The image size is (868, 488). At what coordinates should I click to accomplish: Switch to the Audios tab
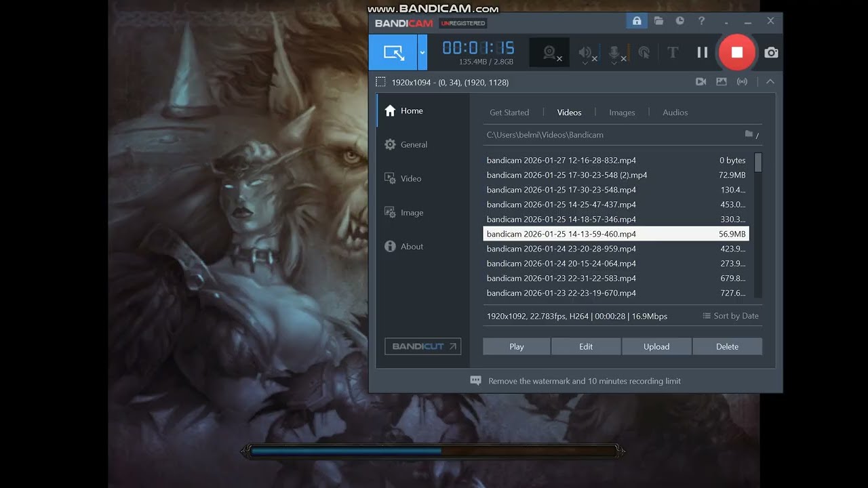675,113
